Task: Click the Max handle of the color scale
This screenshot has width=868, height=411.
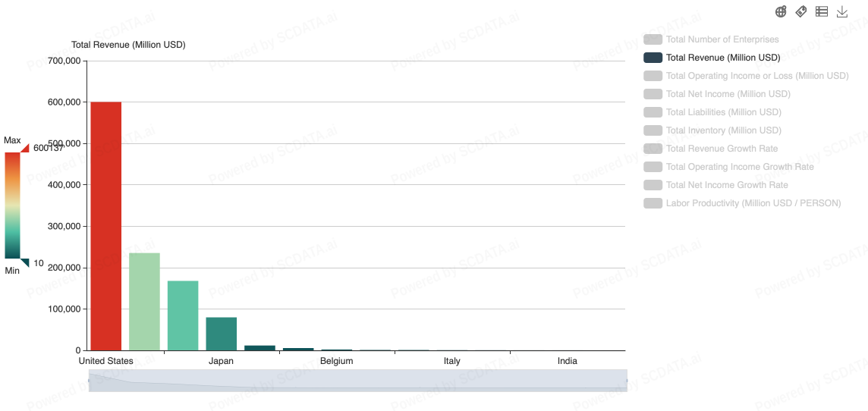Action: click(24, 149)
